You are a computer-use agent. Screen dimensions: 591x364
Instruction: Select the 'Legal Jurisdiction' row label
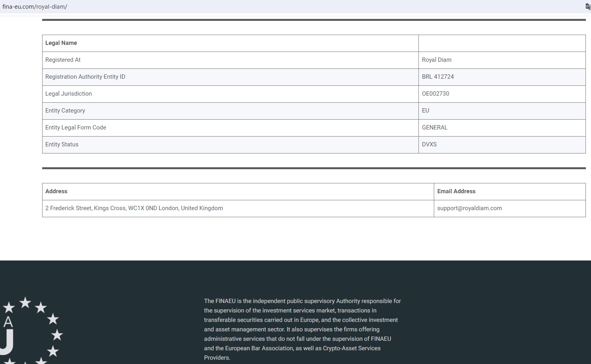[x=69, y=94]
